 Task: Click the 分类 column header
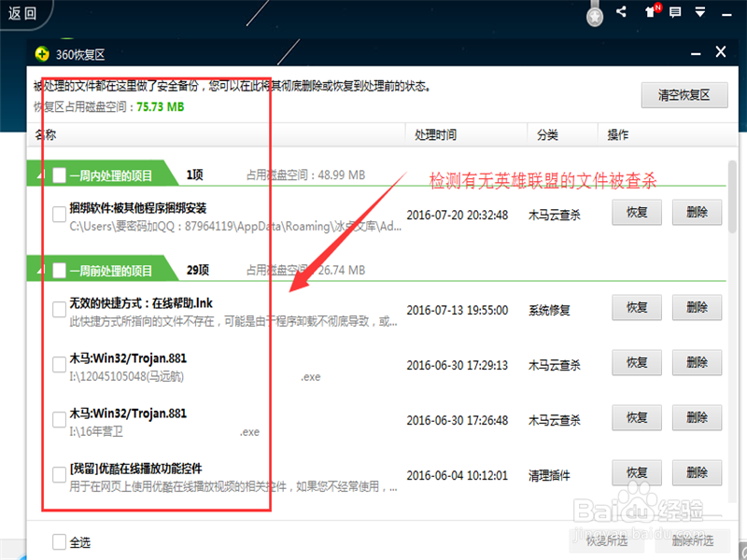[547, 134]
